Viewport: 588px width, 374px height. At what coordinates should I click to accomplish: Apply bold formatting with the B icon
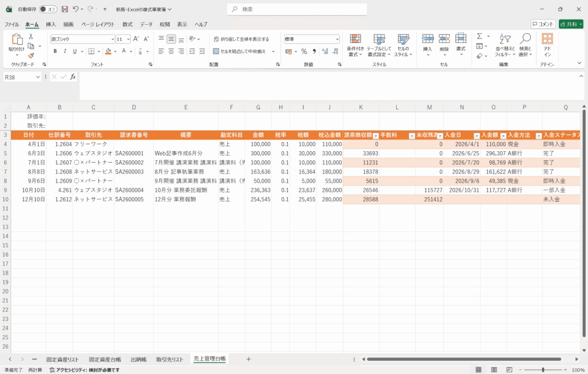(x=55, y=51)
